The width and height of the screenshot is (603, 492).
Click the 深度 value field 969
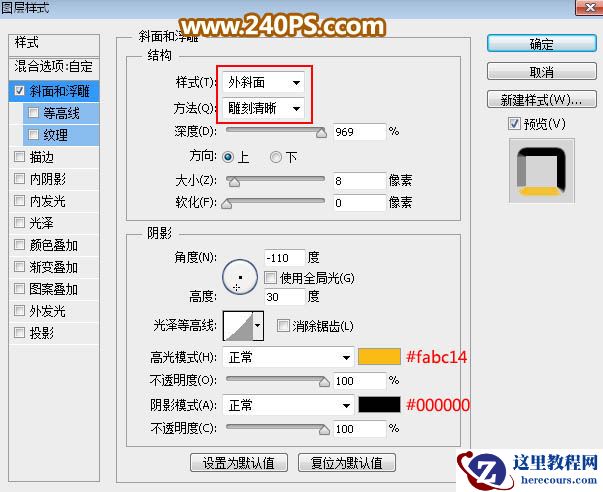pos(359,132)
